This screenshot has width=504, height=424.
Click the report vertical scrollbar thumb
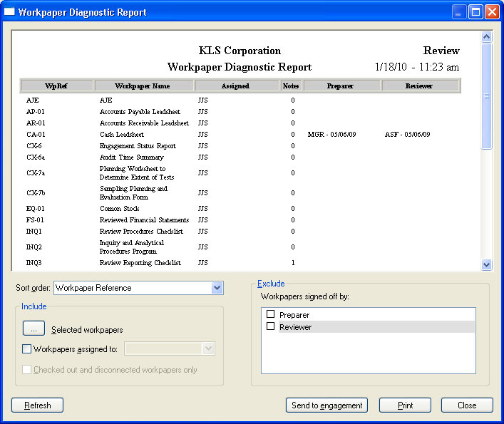[487, 96]
